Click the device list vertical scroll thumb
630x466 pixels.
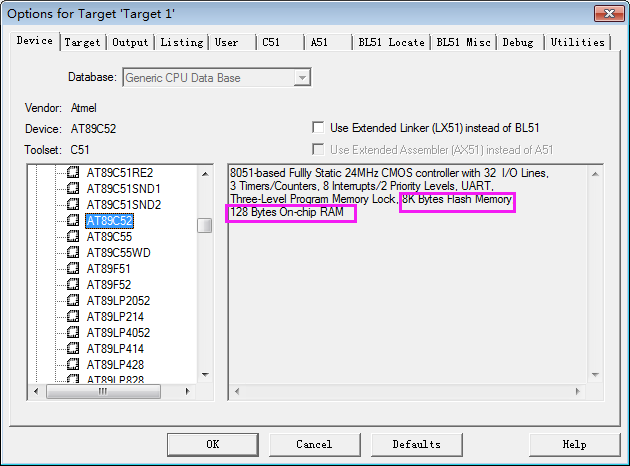205,225
